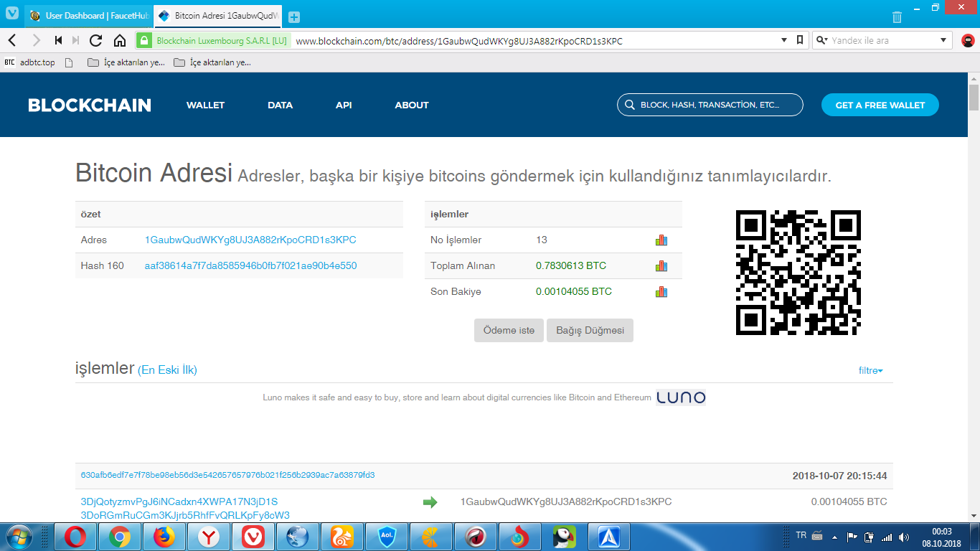Open the search engine selector dropdown

(822, 41)
